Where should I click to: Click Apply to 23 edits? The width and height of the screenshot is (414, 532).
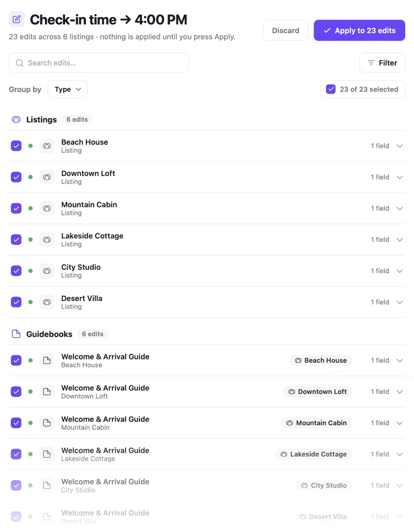[359, 30]
